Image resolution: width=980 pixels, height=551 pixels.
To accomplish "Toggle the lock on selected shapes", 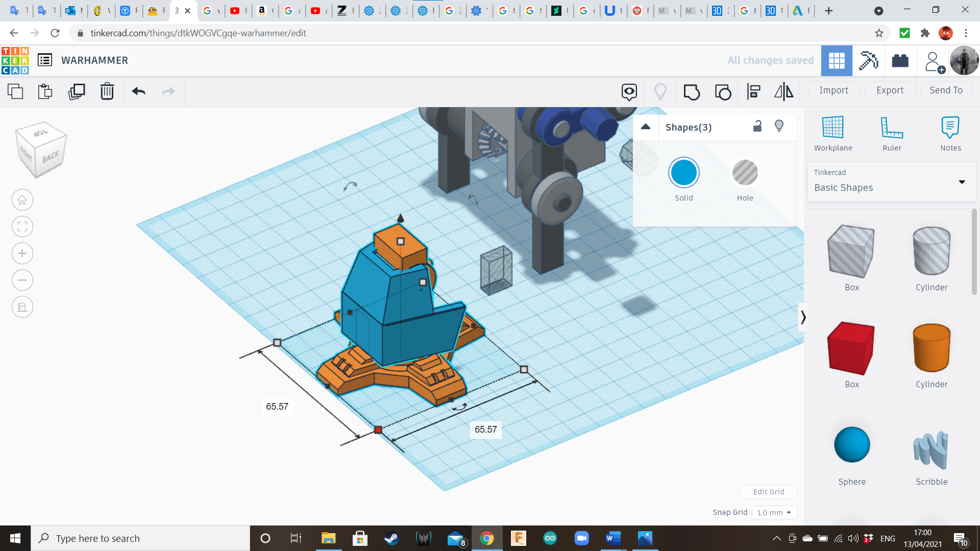I will pos(757,127).
